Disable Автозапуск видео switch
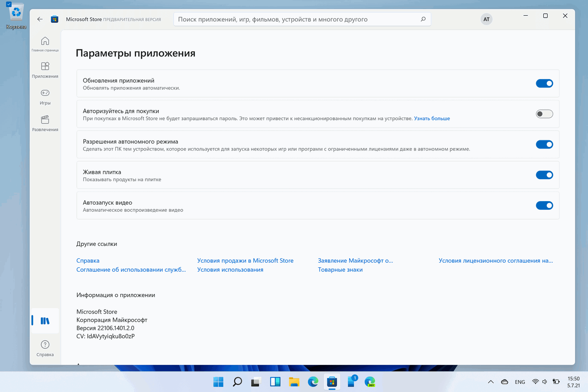 (x=544, y=205)
